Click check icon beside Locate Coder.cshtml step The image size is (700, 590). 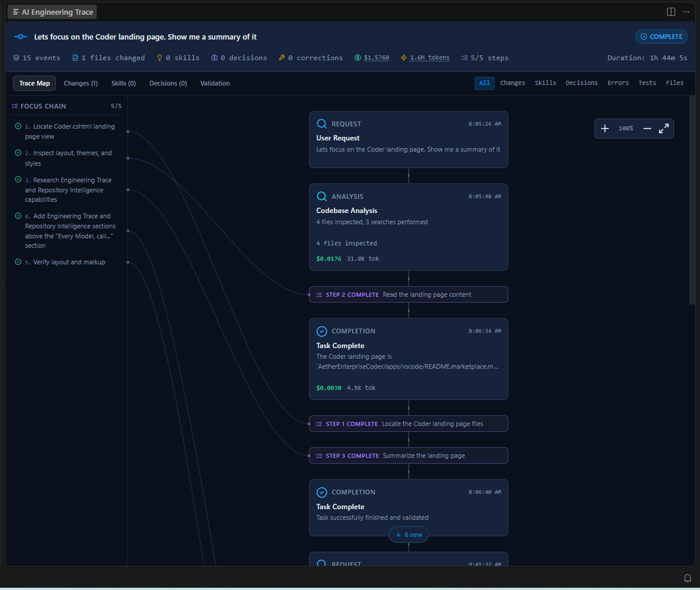[x=18, y=126]
